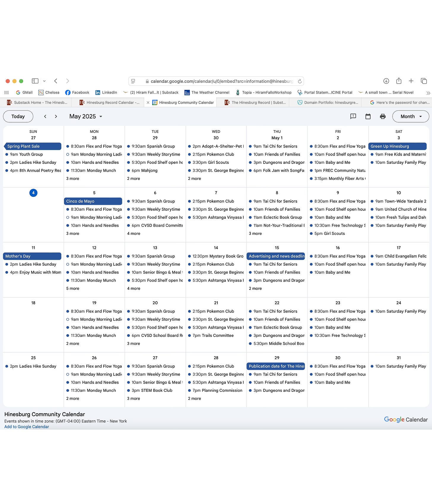The width and height of the screenshot is (432, 504).
Task: Open 12:30pm Mystery Book Group event
Action: [216, 256]
